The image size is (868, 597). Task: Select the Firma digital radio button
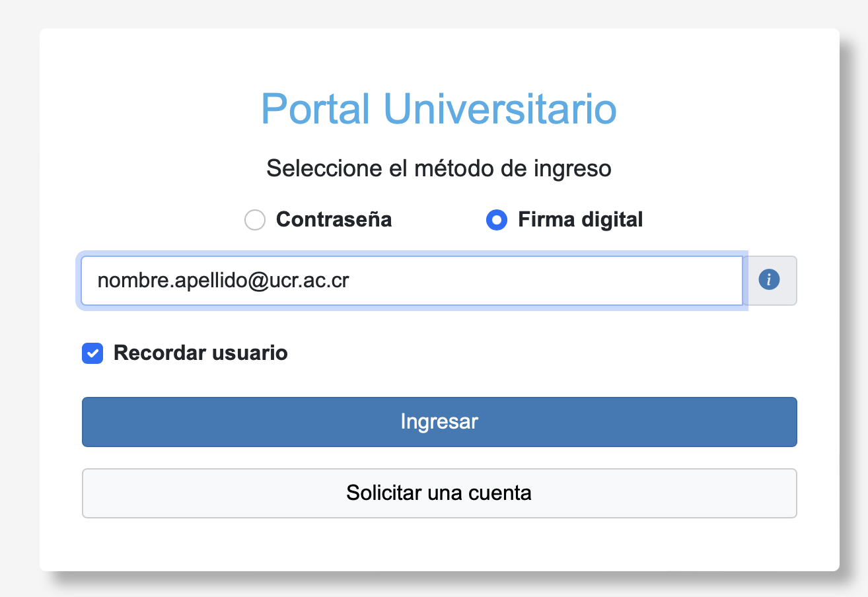click(x=497, y=220)
